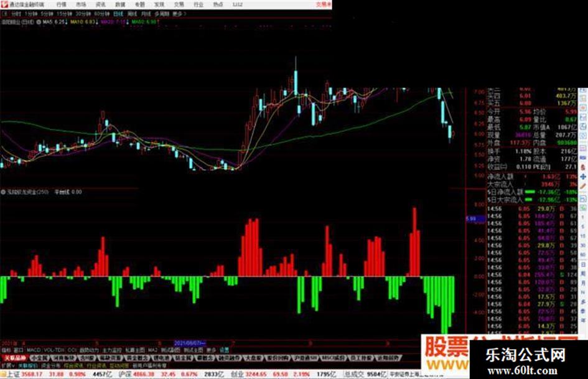Expand 更多 indicators list
Image resolution: width=588 pixels, height=379 pixels.
point(211,350)
